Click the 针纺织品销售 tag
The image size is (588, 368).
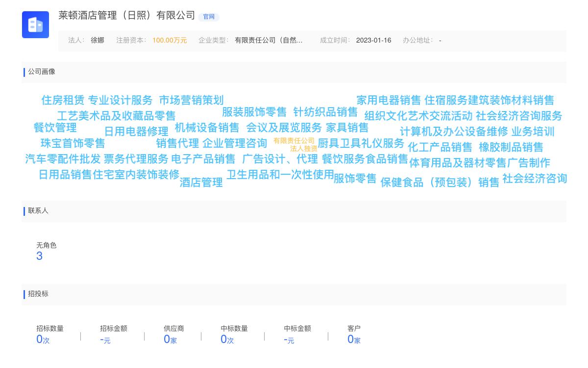coord(325,112)
